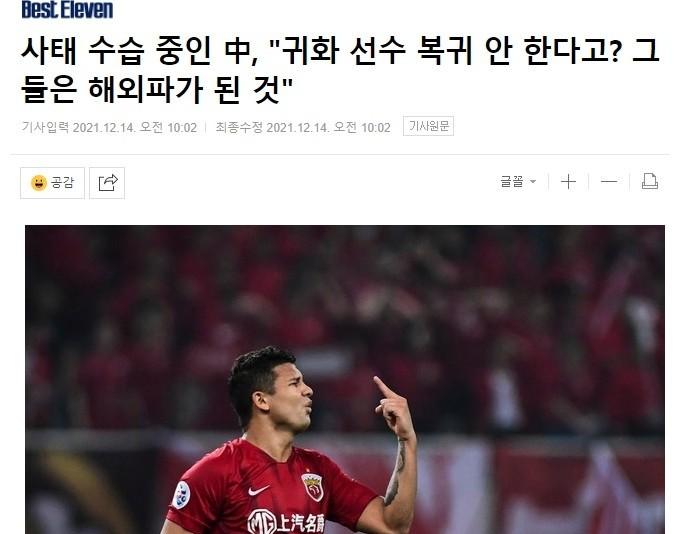Select the 최종수정 timestamp text

303,128
